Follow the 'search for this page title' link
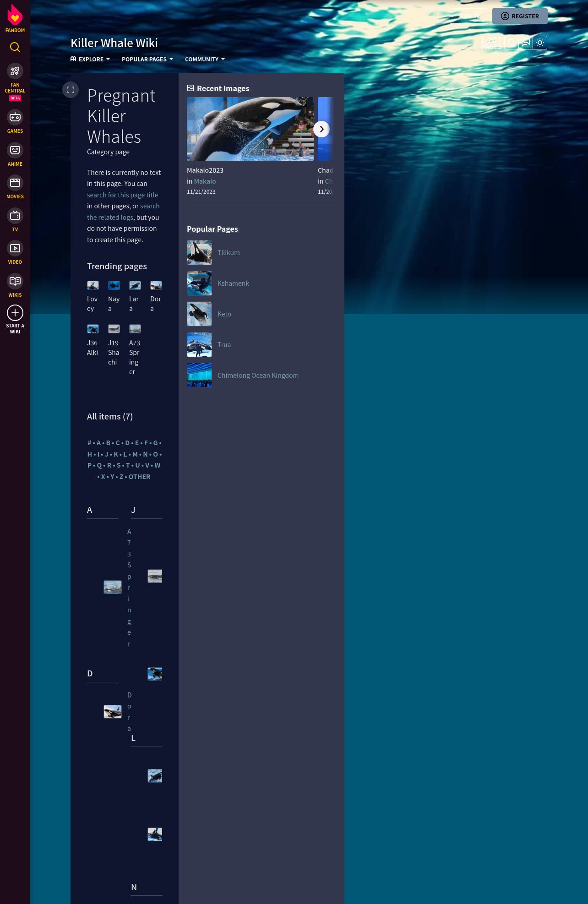 pyautogui.click(x=122, y=195)
